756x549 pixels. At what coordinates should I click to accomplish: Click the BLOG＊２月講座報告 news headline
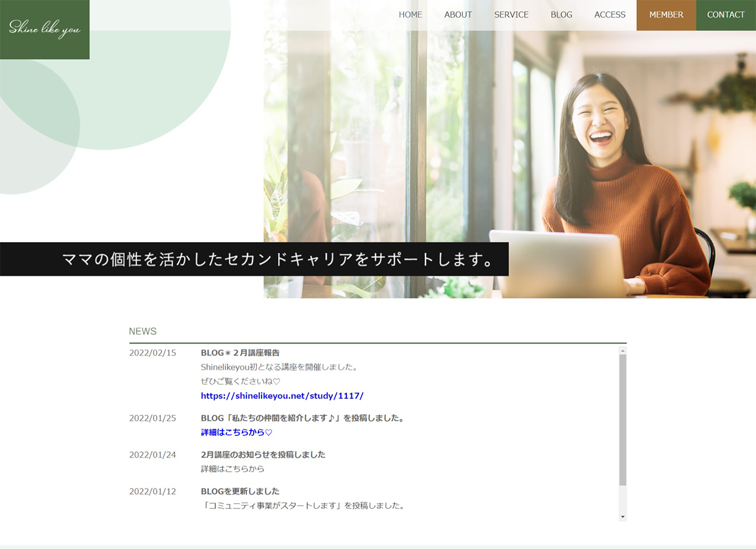tap(240, 353)
